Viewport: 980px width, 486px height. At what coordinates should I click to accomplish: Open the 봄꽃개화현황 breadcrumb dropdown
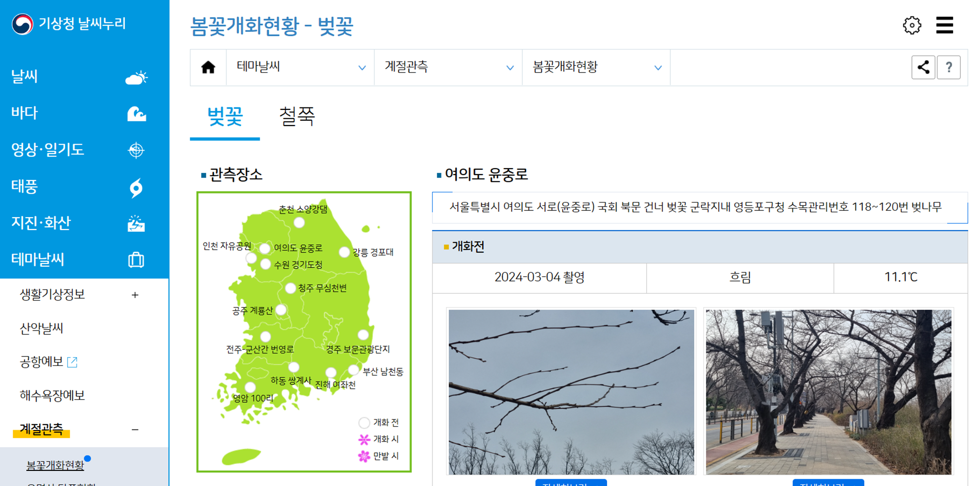(657, 67)
